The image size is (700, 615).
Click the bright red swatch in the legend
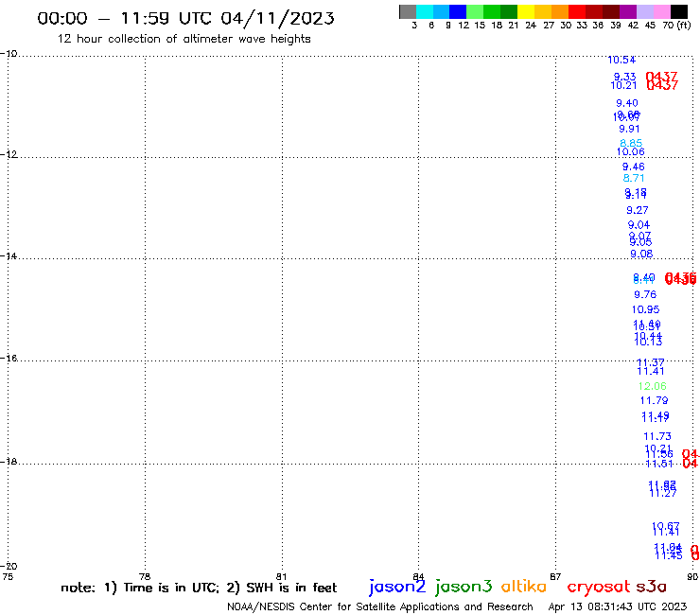577,11
